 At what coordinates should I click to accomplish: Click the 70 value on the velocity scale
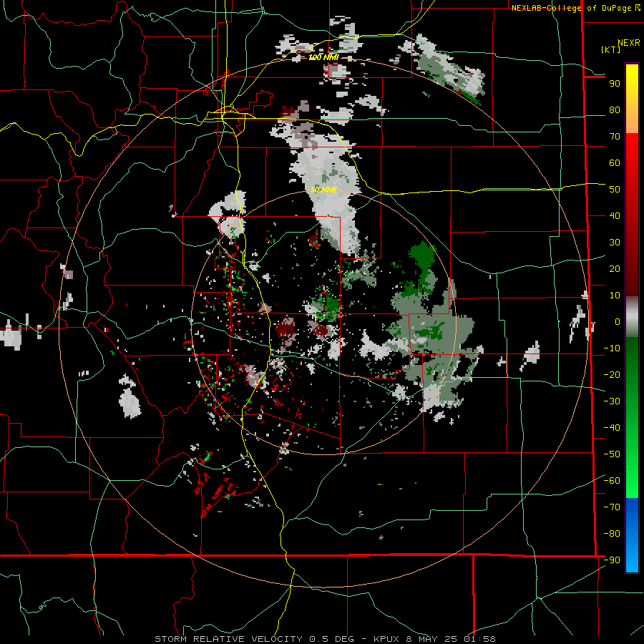(x=615, y=137)
